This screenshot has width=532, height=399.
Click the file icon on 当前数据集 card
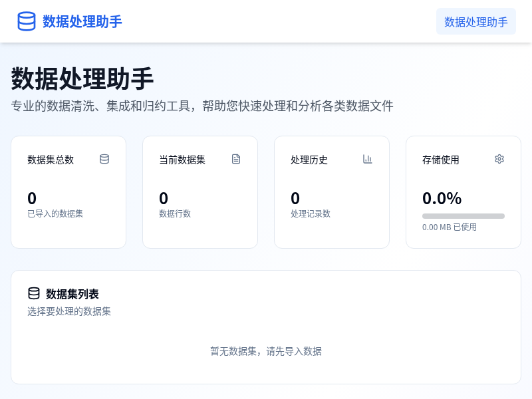coord(236,159)
